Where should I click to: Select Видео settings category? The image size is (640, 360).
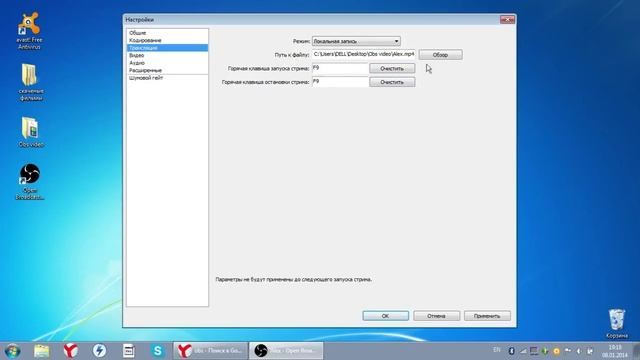tap(167, 55)
